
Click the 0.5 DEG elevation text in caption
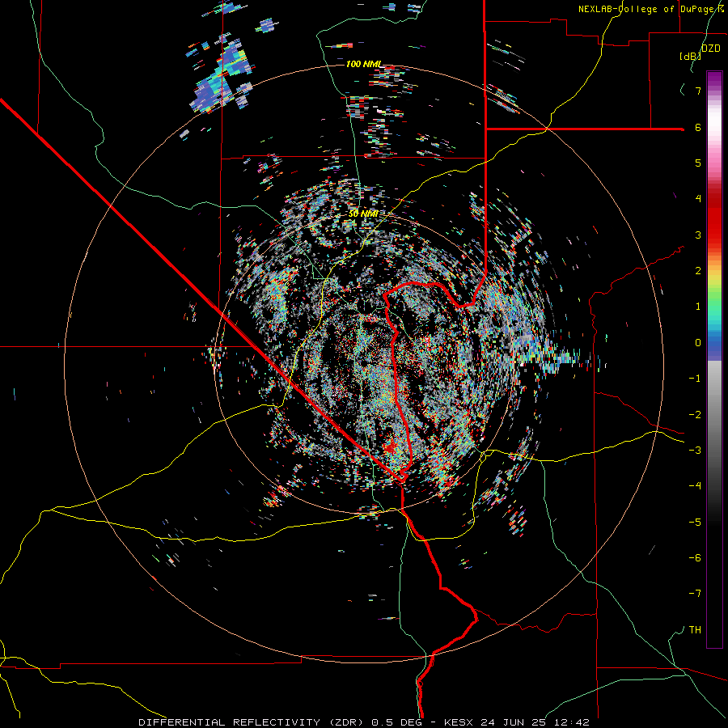(396, 722)
